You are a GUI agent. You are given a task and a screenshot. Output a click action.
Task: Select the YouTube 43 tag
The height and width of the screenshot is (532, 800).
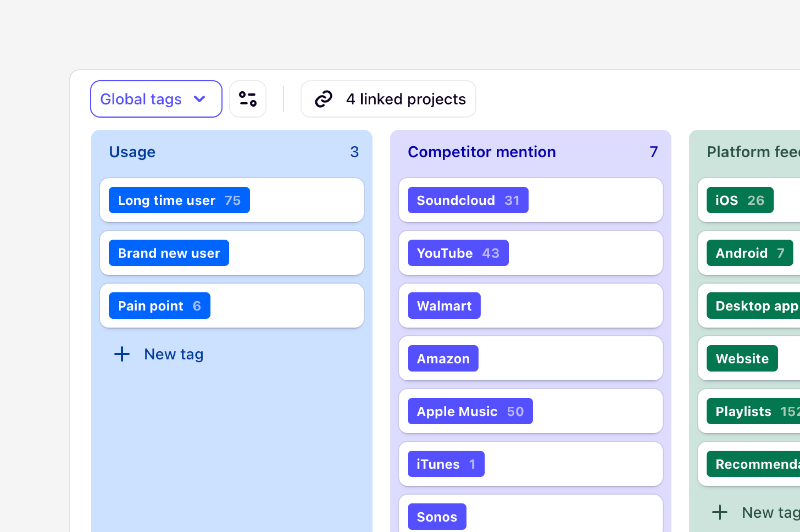tap(458, 253)
